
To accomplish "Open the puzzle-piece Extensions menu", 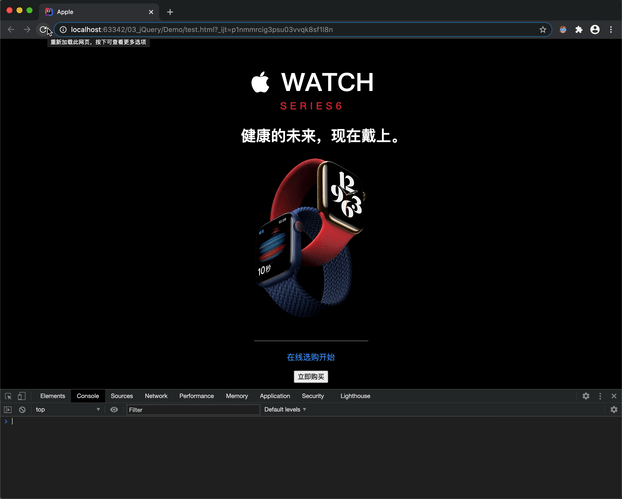I will point(579,29).
